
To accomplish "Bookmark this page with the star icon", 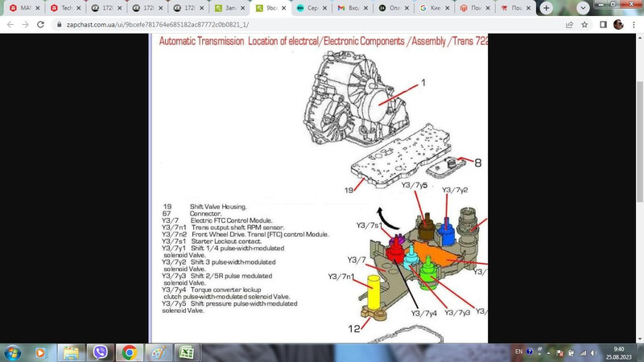I will click(584, 25).
